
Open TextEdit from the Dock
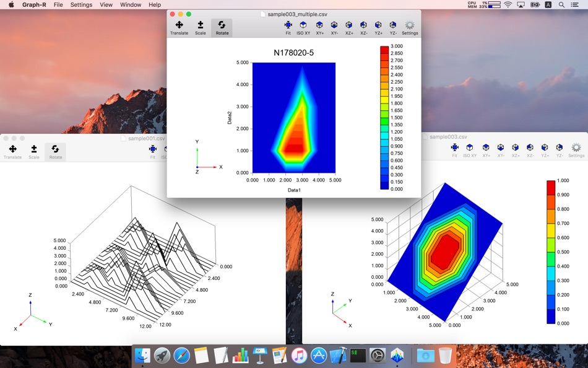(221, 355)
